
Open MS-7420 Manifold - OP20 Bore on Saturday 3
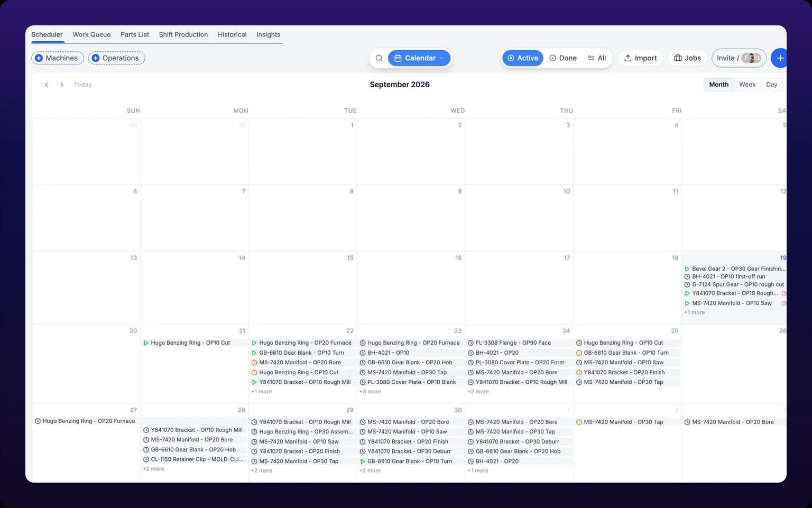(x=735, y=422)
